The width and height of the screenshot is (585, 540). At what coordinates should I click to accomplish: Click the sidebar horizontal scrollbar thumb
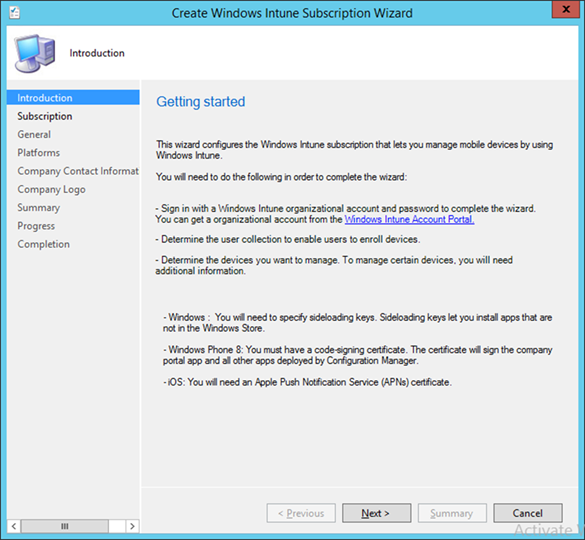(65, 526)
